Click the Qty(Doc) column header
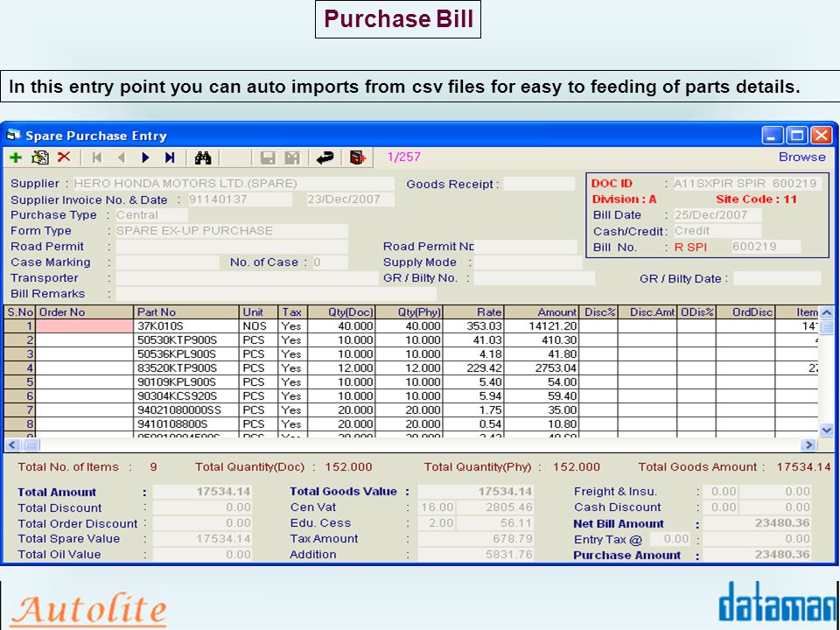The width and height of the screenshot is (840, 630). [x=340, y=312]
